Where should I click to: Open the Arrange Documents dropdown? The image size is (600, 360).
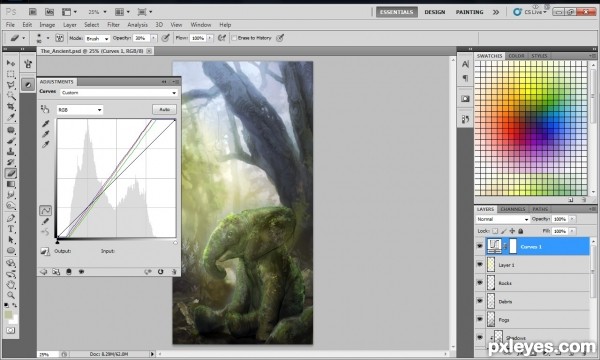point(122,12)
